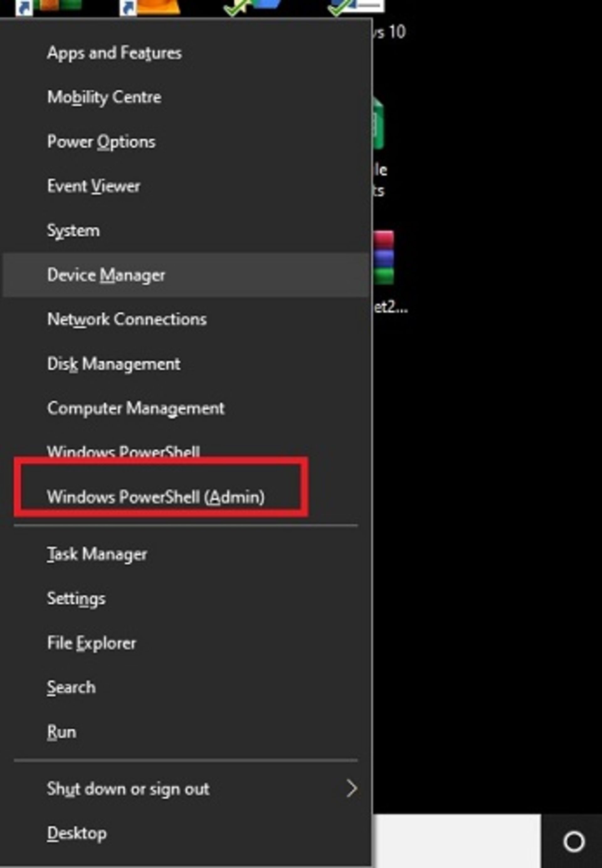Open Task Manager
Image resolution: width=602 pixels, height=868 pixels.
pyautogui.click(x=186, y=554)
